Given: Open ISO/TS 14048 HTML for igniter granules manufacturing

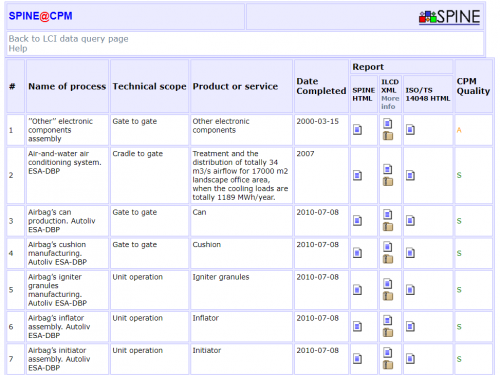Looking at the screenshot, I should (410, 290).
